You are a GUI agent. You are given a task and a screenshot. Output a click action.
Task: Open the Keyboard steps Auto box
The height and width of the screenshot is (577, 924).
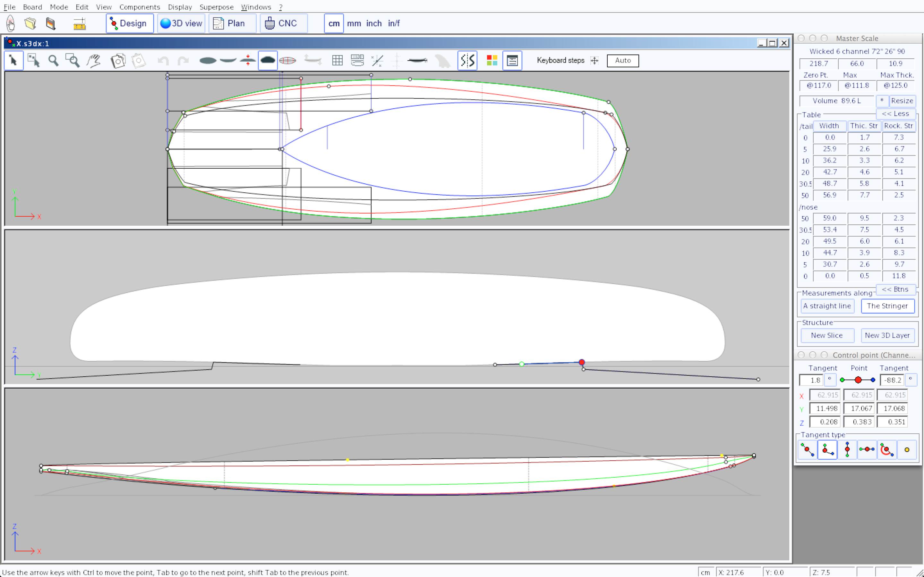pyautogui.click(x=622, y=60)
